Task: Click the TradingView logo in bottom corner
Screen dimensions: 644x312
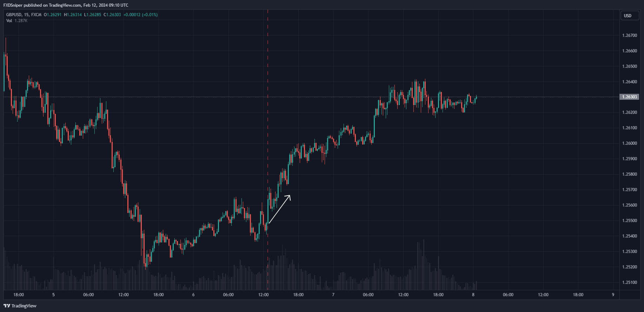Action: coord(20,306)
